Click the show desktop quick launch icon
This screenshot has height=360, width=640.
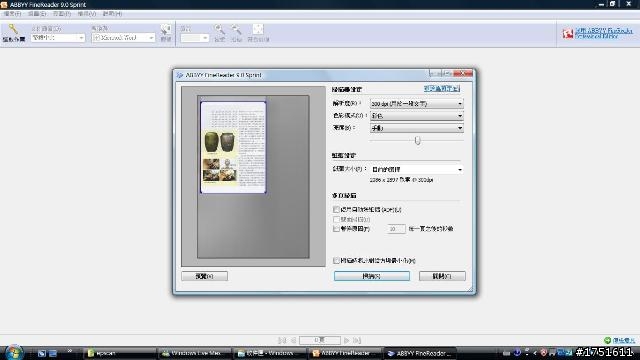[x=42, y=353]
